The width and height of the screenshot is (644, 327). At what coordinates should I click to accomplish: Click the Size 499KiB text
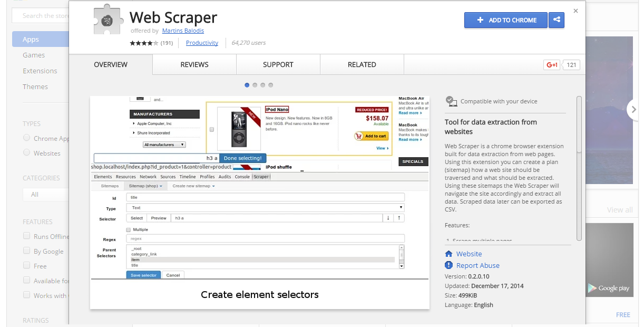point(462,295)
